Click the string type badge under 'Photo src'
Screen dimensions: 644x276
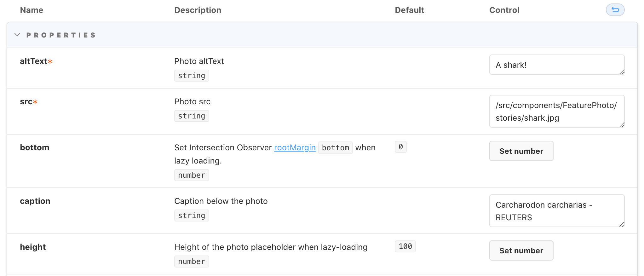click(192, 116)
